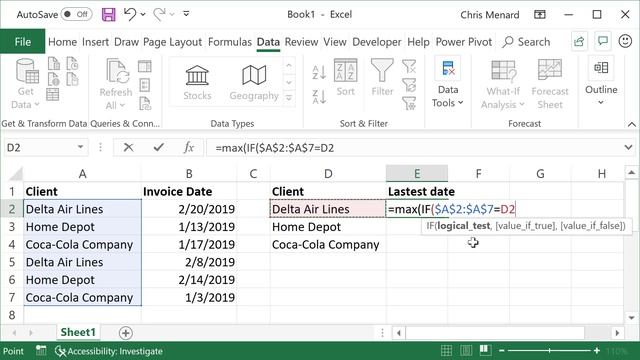Image resolution: width=640 pixels, height=360 pixels.
Task: Click the zoom slider track
Action: tap(549, 351)
